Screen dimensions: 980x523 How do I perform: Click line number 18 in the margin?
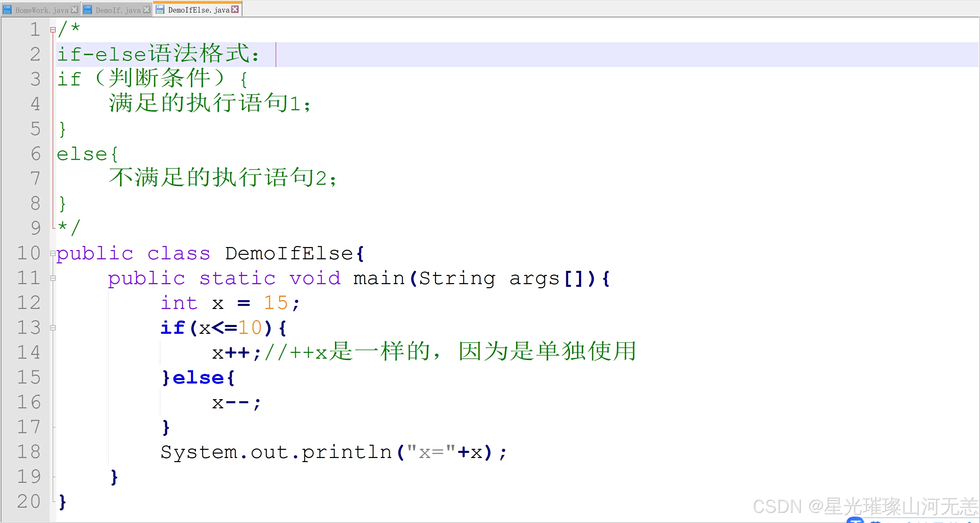point(29,452)
